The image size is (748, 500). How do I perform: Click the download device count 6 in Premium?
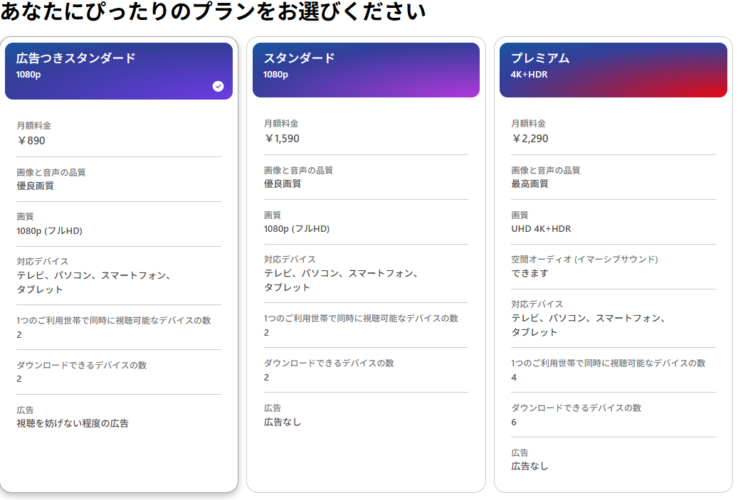pos(515,422)
